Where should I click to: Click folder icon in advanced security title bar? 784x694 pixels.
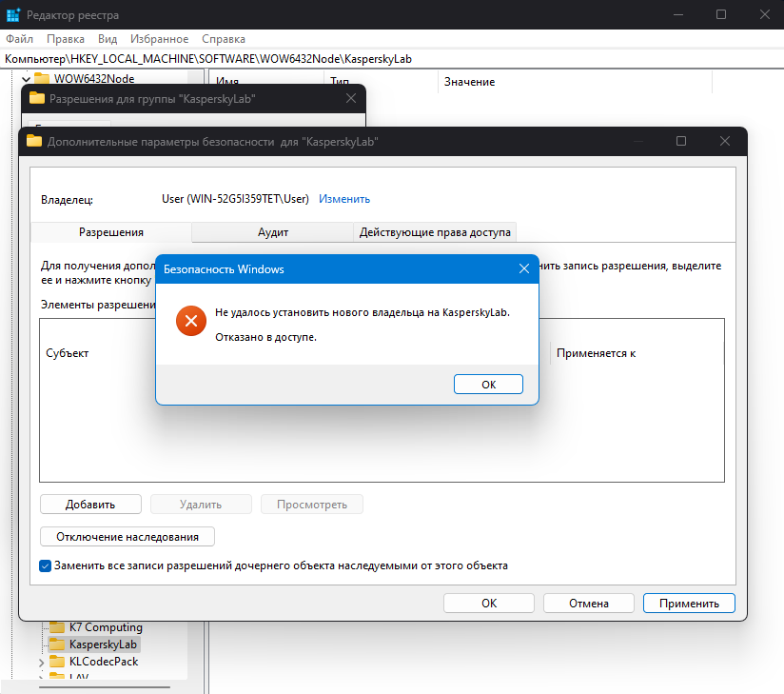(34, 141)
